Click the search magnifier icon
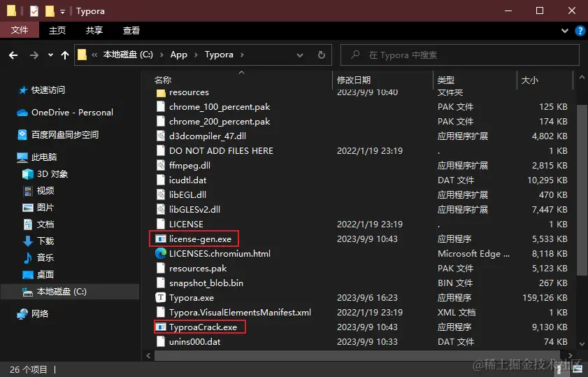 (x=354, y=55)
